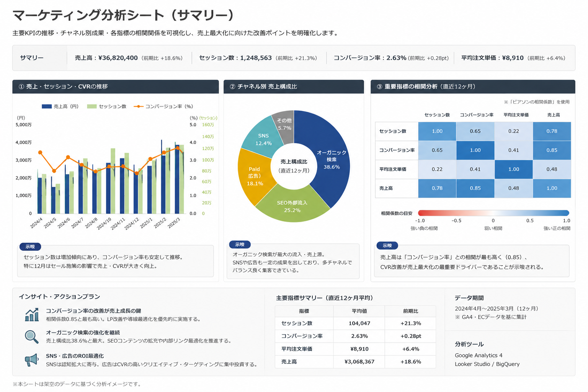This screenshot has height=392, width=588.
Task: Click the 示唆 badge under the trend chart
Action: click(30, 247)
